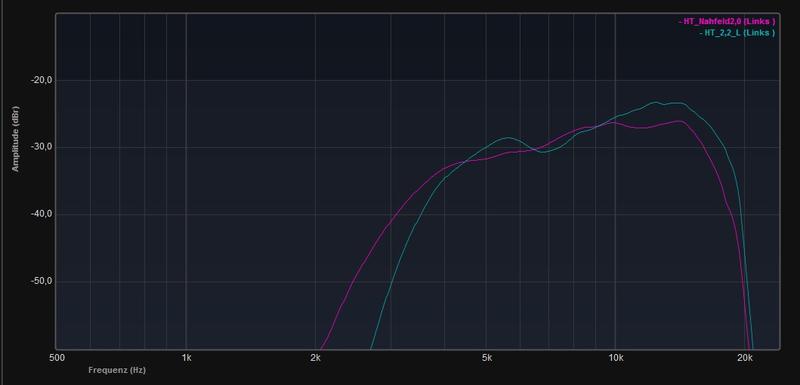Click the 2k frequency tick label
This screenshot has width=800, height=385.
click(315, 358)
